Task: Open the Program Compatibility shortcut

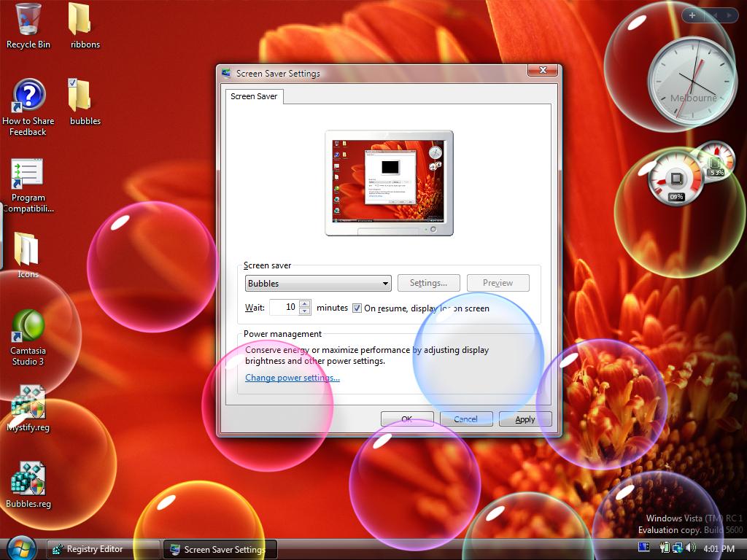Action: pos(28,184)
